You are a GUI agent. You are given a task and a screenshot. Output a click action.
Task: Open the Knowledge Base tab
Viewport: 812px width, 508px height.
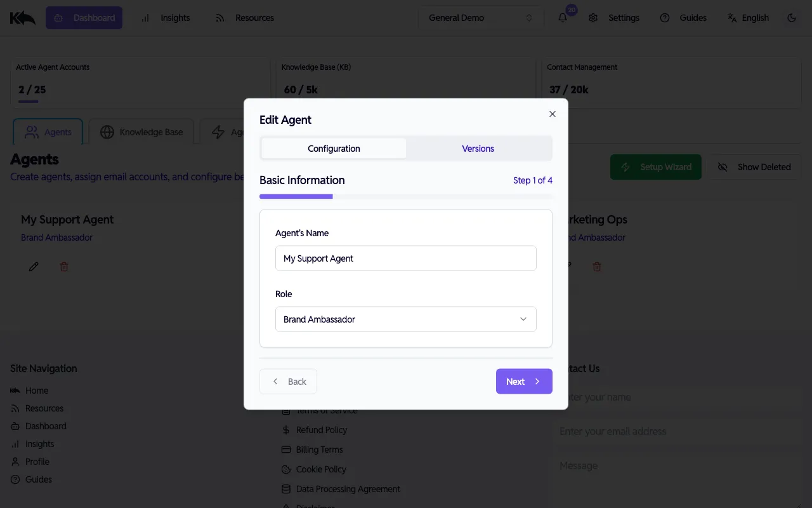click(x=141, y=131)
